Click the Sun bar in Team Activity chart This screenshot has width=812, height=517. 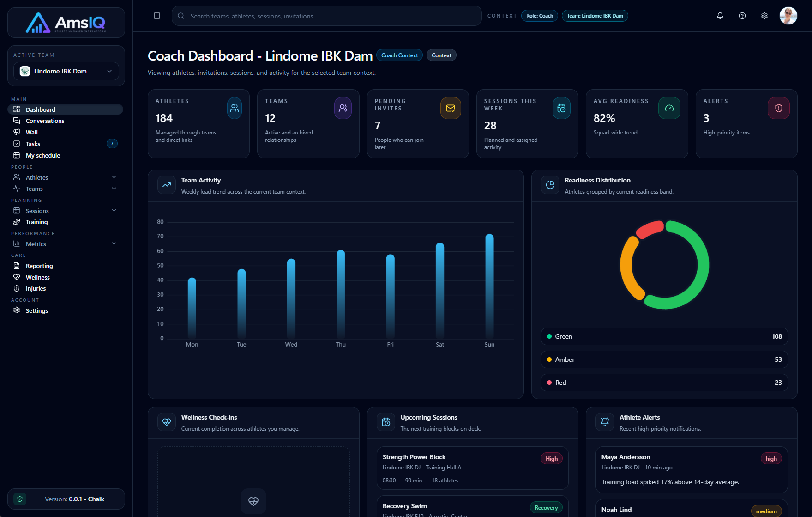click(x=489, y=286)
